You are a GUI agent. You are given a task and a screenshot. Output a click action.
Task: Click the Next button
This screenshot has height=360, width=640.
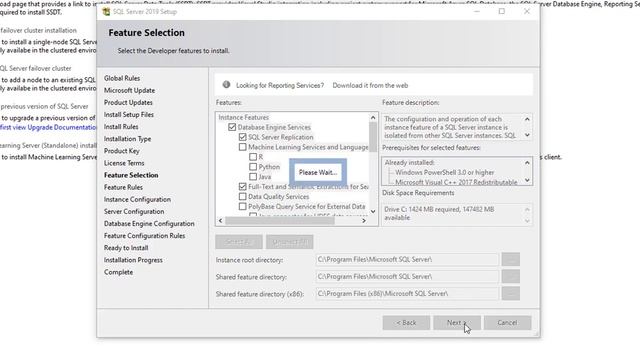(x=457, y=323)
